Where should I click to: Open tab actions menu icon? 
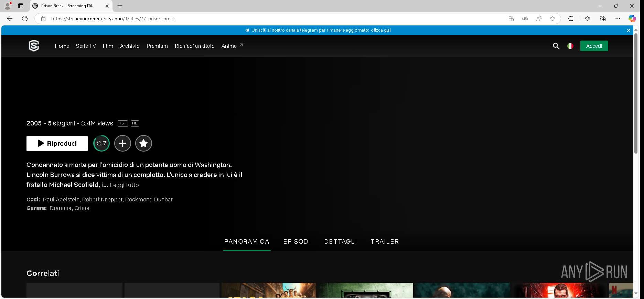click(21, 6)
